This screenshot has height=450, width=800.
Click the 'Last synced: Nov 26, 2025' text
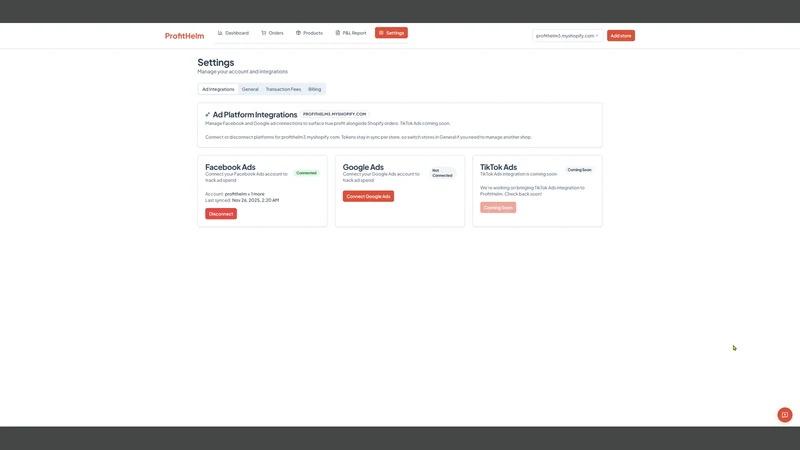coord(242,201)
